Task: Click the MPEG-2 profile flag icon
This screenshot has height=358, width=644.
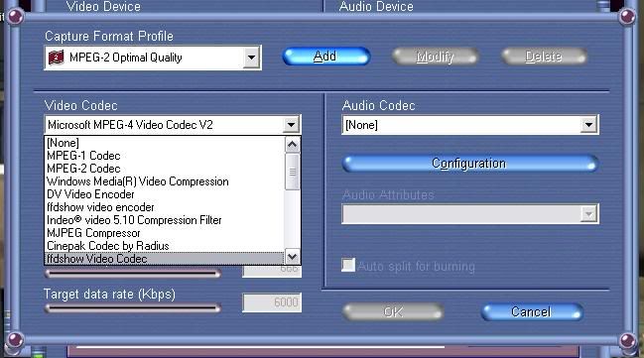Action: (x=57, y=58)
